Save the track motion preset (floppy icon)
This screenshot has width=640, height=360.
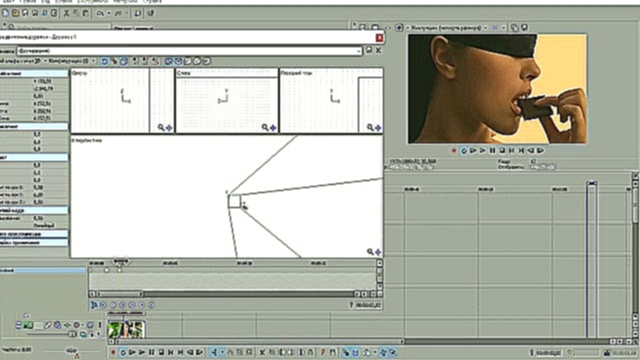point(369,50)
